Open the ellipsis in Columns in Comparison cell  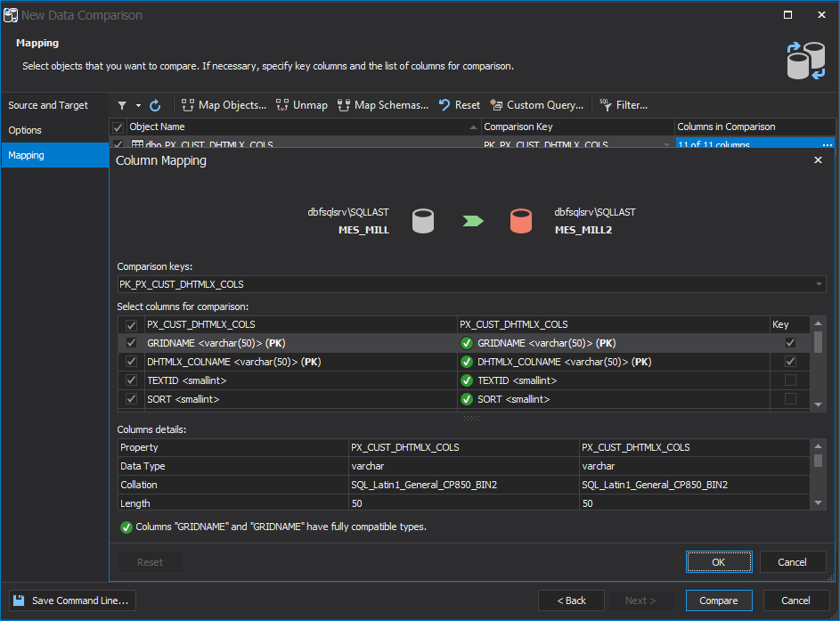pyautogui.click(x=828, y=144)
